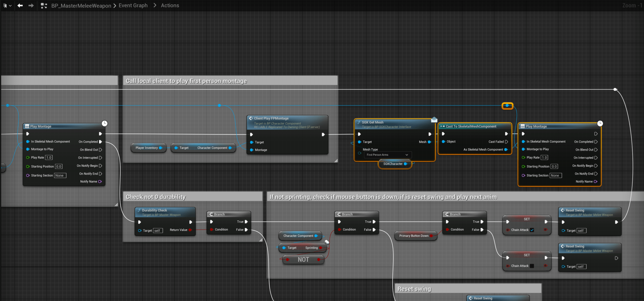
Task: Click the blueprint graph icon in breadcrumb
Action: pyautogui.click(x=44, y=6)
